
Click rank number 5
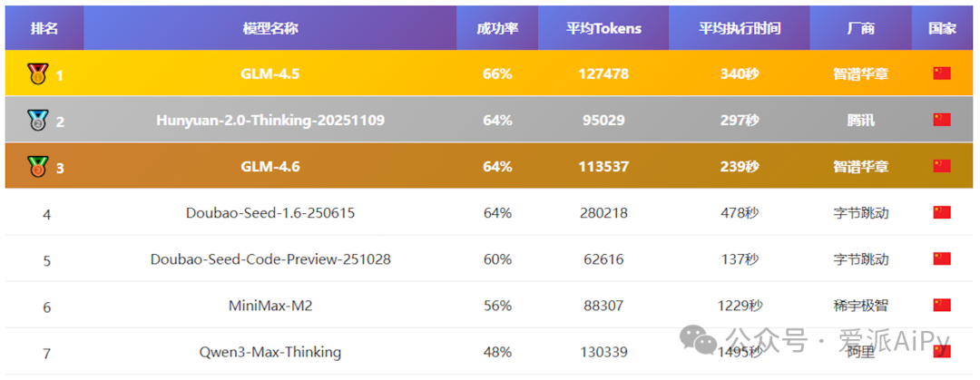pos(47,260)
